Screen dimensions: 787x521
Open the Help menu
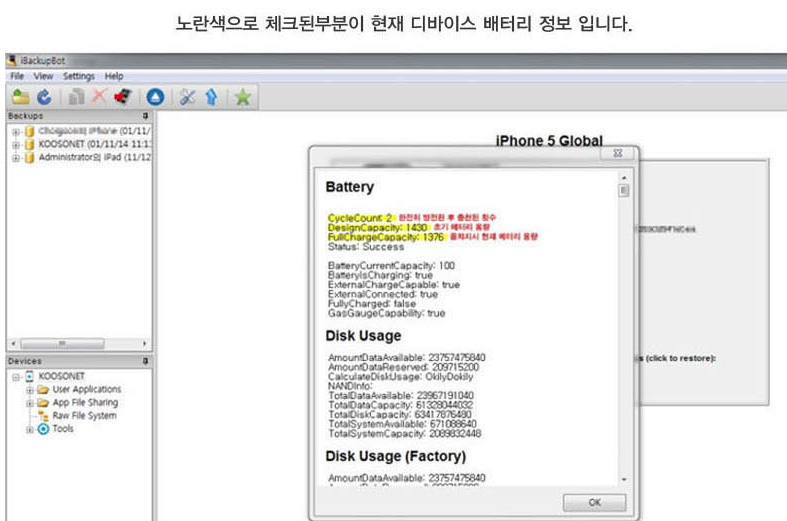[x=114, y=76]
